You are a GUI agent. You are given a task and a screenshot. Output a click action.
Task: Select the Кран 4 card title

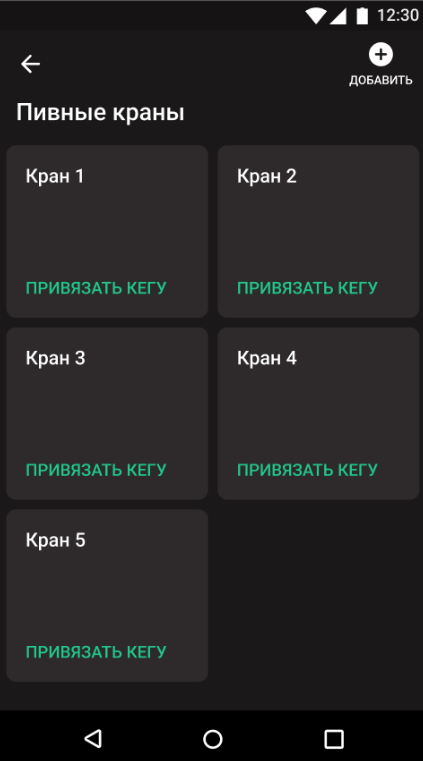coord(267,358)
